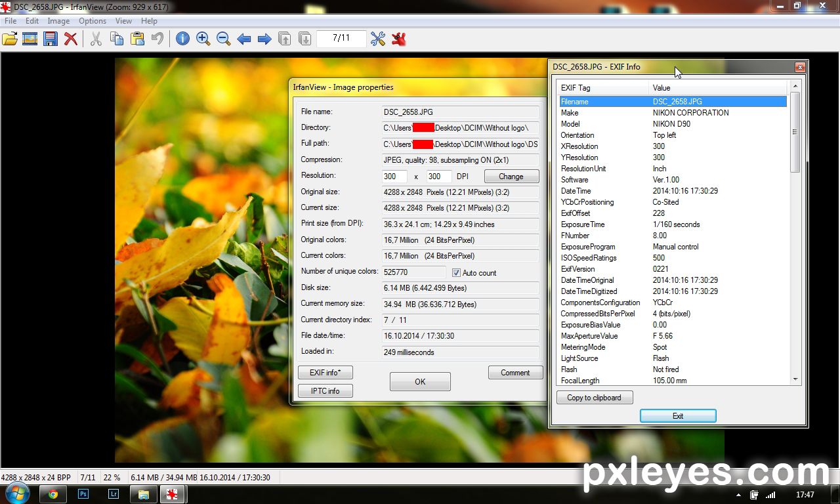Screen dimensions: 840x504
Task: Select the Model NIKON D90 row
Action: [673, 124]
